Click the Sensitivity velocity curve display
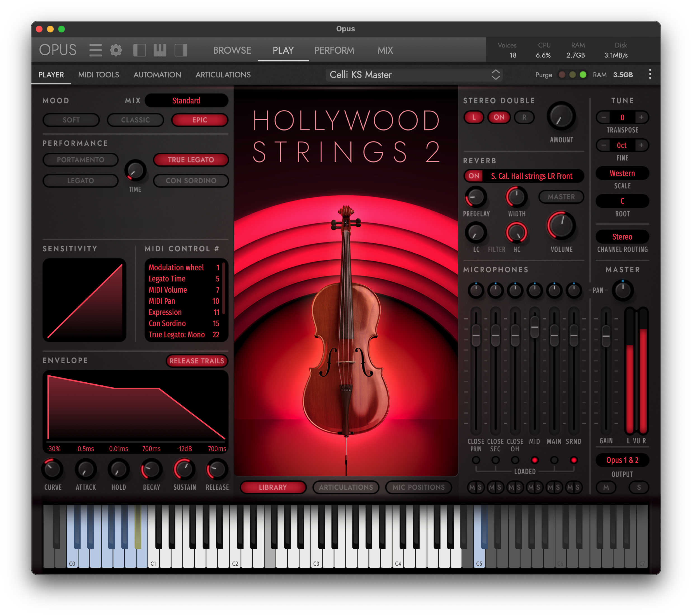Image resolution: width=692 pixels, height=616 pixels. pos(84,300)
